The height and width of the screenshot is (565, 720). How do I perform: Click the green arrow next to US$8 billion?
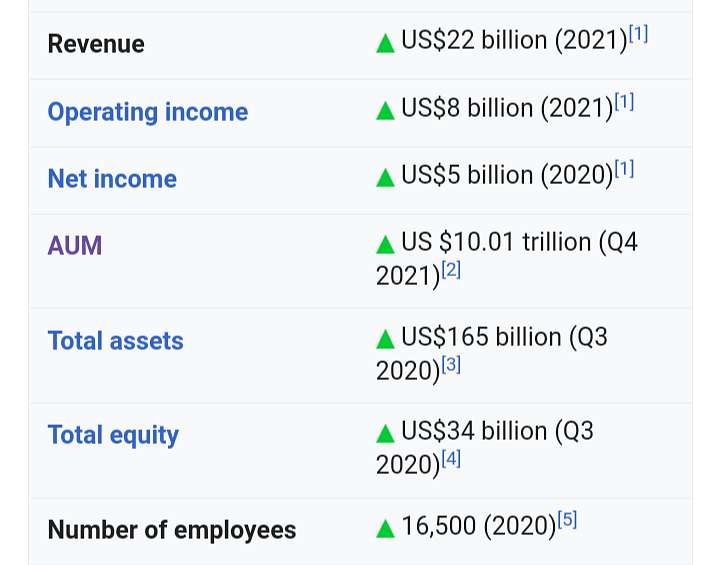tap(385, 111)
